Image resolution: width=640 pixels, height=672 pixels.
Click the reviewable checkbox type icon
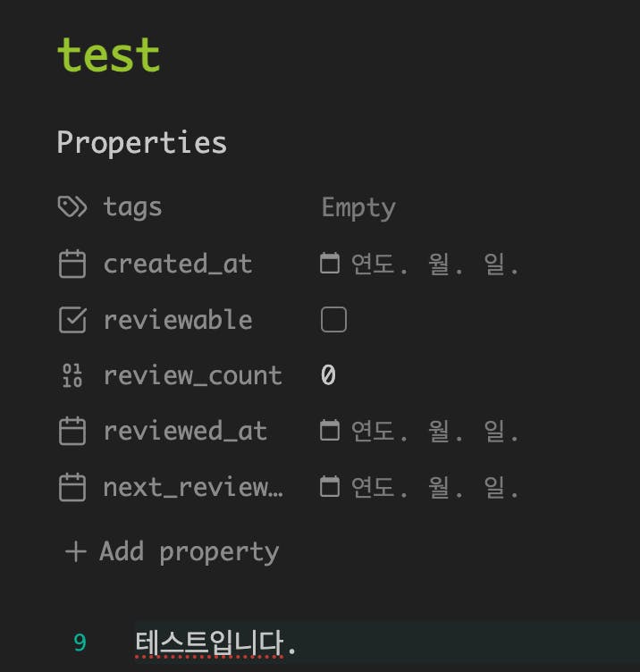coord(72,320)
